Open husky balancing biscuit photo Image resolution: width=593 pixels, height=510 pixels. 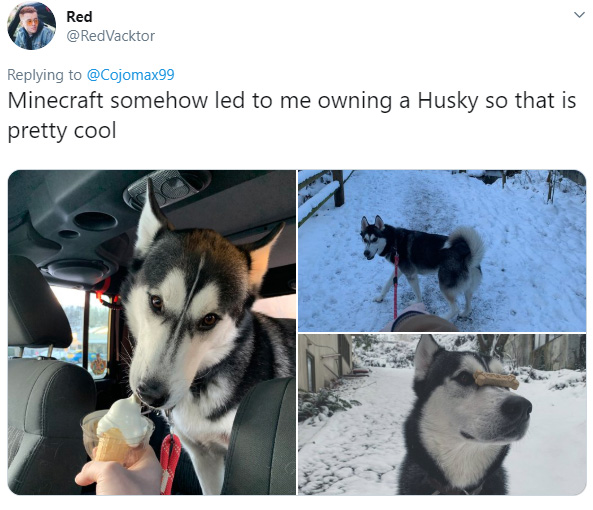pyautogui.click(x=442, y=414)
